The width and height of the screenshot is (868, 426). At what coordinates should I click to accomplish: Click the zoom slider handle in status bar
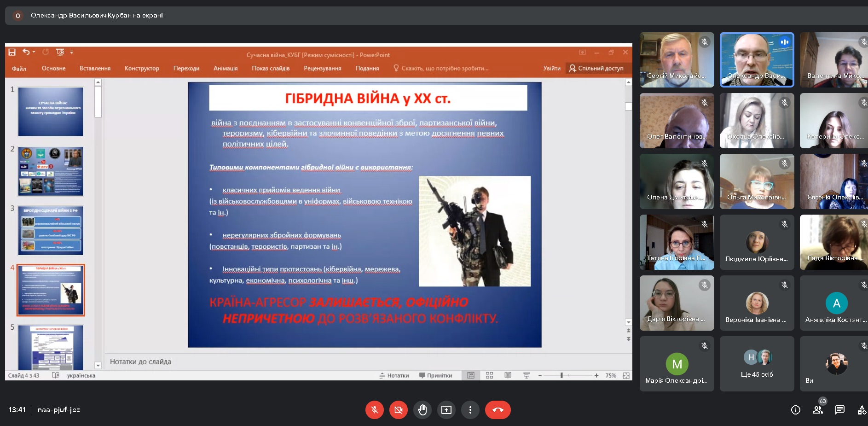561,376
